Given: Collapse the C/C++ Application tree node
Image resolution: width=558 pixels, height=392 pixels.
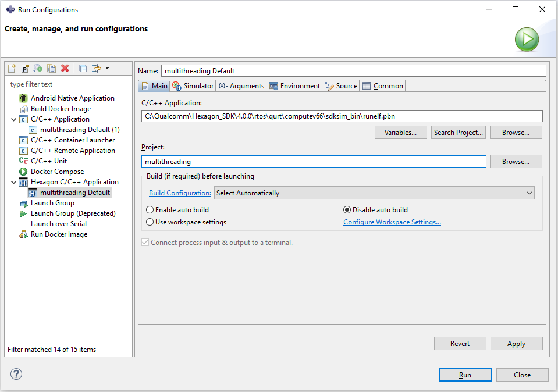Looking at the screenshot, I should 13,120.
